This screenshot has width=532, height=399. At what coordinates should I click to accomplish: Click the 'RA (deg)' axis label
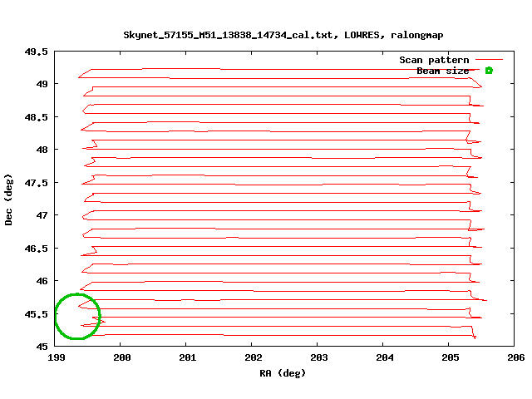(x=283, y=373)
